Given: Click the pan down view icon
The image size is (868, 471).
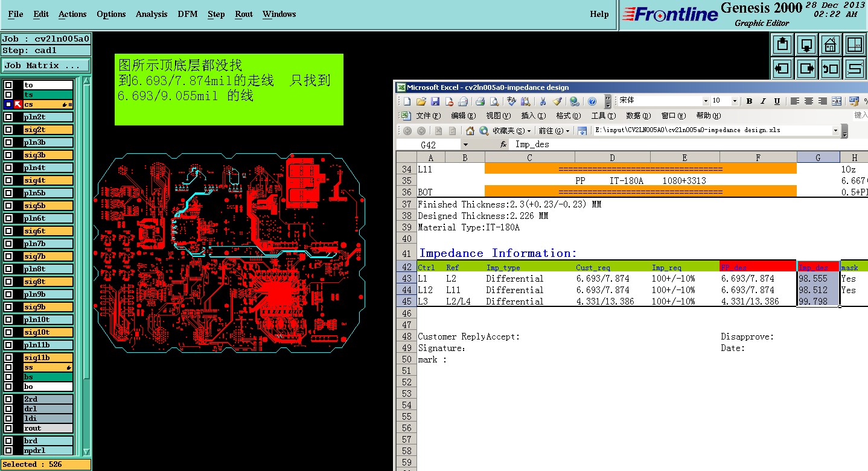Looking at the screenshot, I should point(806,45).
